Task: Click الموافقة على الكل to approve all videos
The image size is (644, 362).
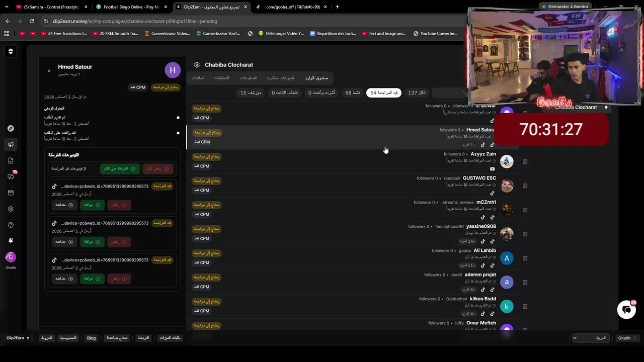Action: coord(120,169)
